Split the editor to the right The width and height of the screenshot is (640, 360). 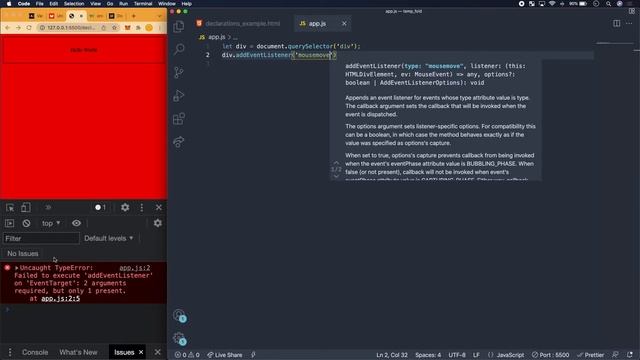tap(616, 23)
